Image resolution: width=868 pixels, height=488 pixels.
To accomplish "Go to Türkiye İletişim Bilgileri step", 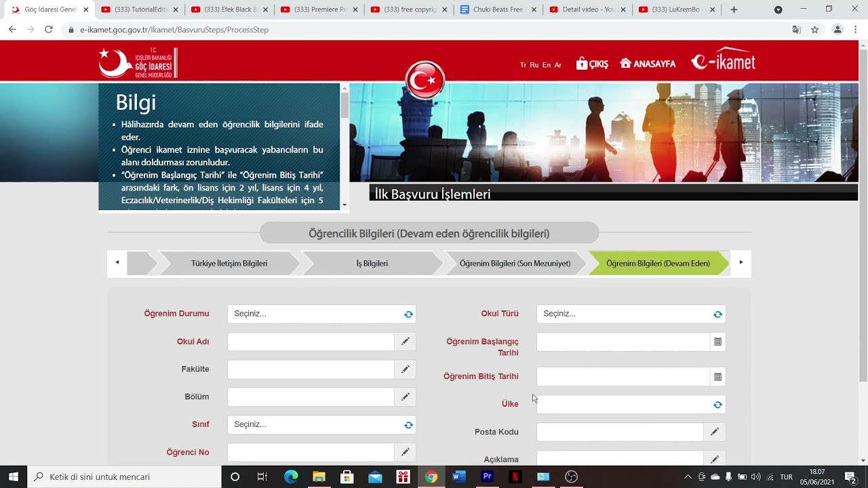I will 229,263.
